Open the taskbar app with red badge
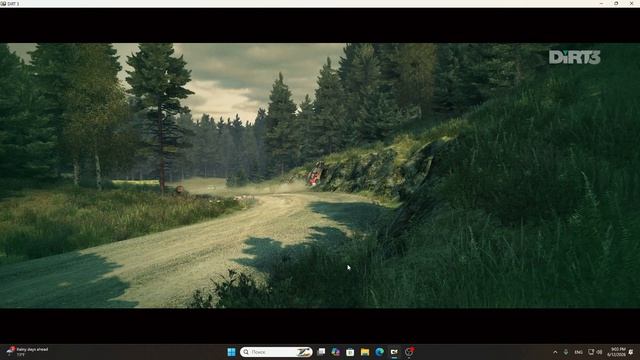Screen dimensions: 640x360 [x=409, y=352]
